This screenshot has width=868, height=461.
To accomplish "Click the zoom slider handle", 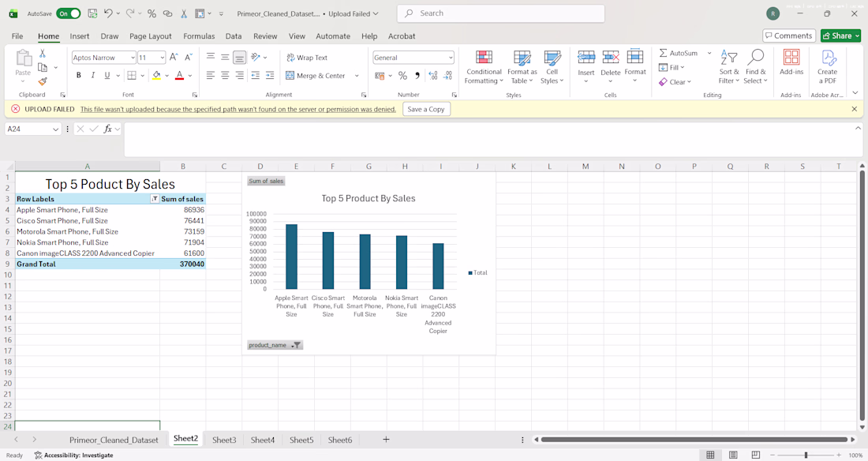I will point(806,455).
